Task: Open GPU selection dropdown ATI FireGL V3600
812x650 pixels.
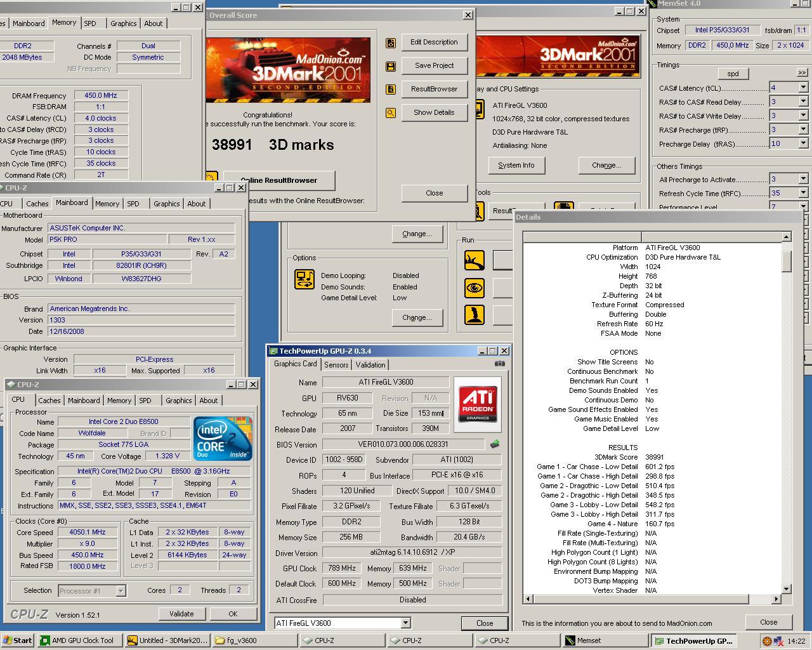Action: click(405, 623)
